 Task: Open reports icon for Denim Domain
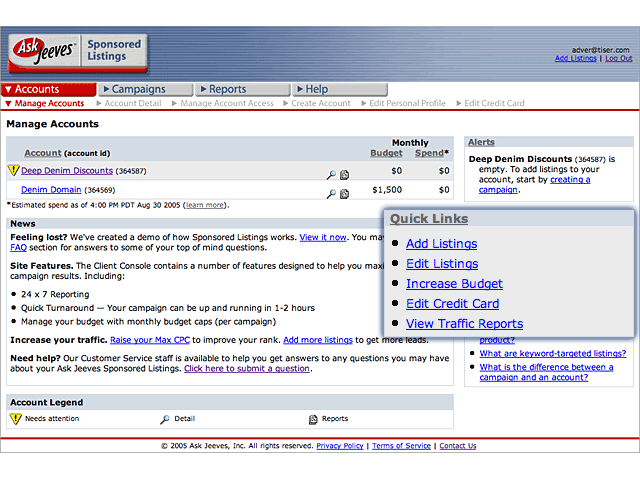[344, 193]
